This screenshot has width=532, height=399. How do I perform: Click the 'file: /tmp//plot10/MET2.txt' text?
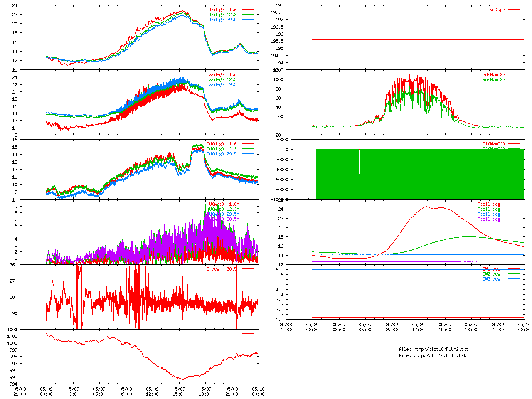coord(432,356)
